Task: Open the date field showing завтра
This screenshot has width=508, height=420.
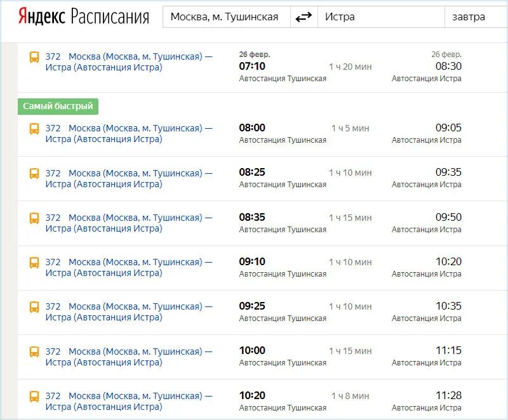Action: (x=476, y=17)
